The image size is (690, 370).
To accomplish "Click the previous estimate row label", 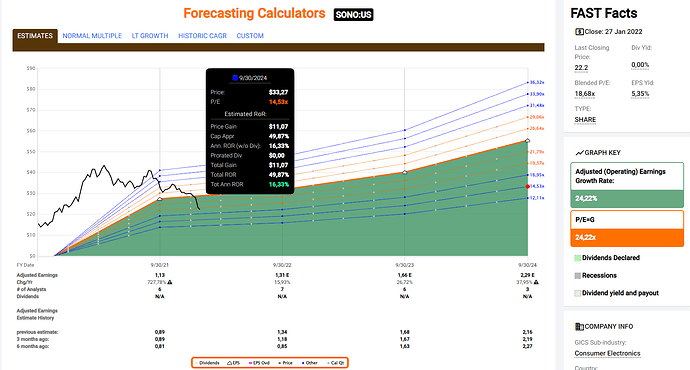I will [x=37, y=332].
